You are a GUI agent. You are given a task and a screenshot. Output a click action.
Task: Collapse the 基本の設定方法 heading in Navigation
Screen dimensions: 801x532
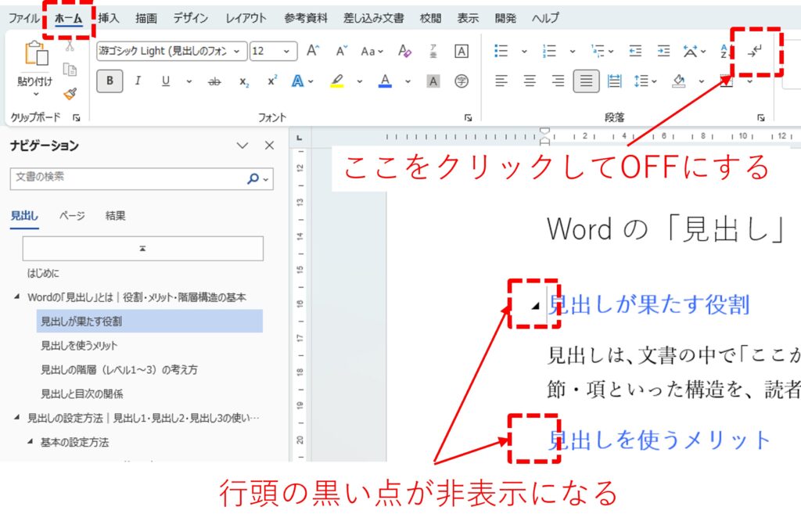pyautogui.click(x=31, y=441)
